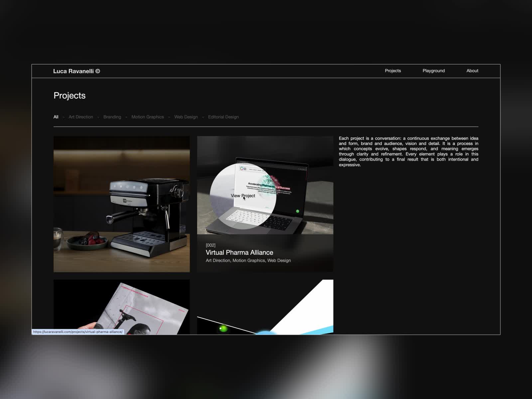Open the About page
Screen dimensions: 532x399
coord(472,71)
